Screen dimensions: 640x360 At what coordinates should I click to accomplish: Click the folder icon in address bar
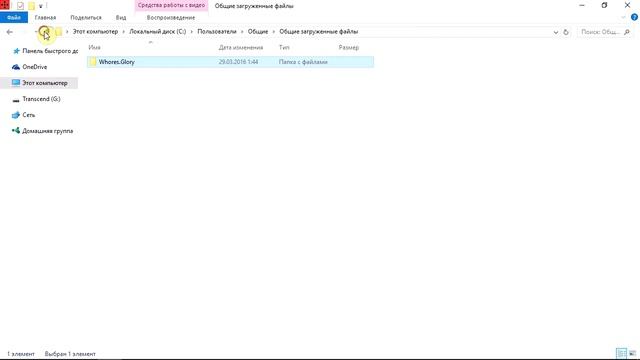point(59,32)
